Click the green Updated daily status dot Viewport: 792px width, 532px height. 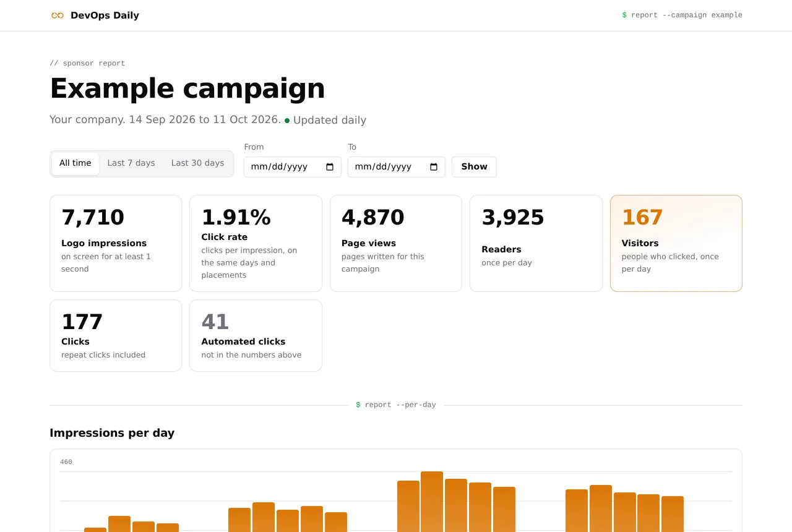point(287,121)
